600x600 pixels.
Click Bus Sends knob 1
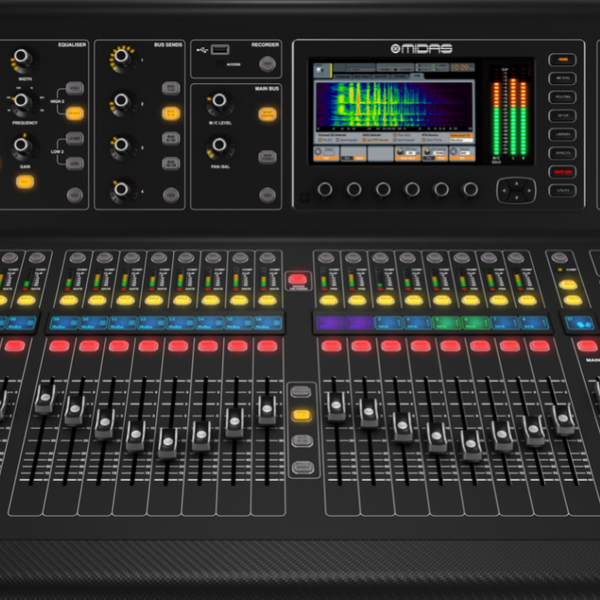coord(122,57)
